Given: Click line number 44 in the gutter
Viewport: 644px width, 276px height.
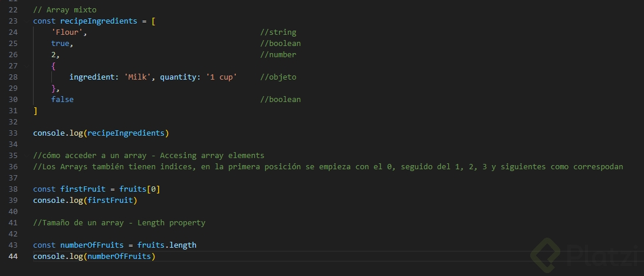Looking at the screenshot, I should point(13,257).
